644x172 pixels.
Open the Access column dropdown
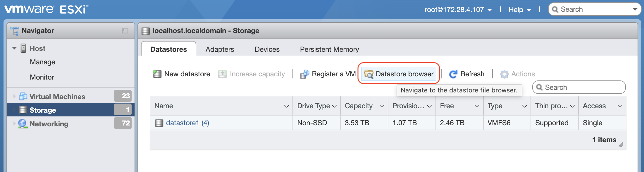[x=620, y=106]
